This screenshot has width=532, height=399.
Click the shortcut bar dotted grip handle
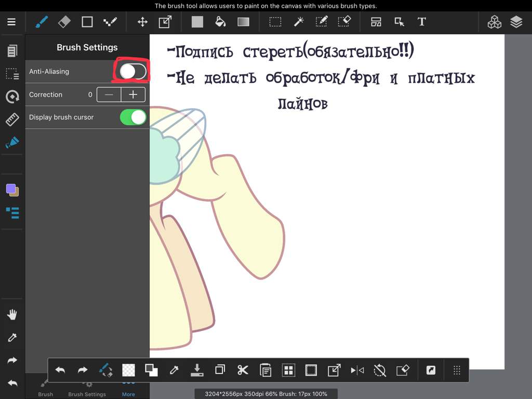click(457, 370)
